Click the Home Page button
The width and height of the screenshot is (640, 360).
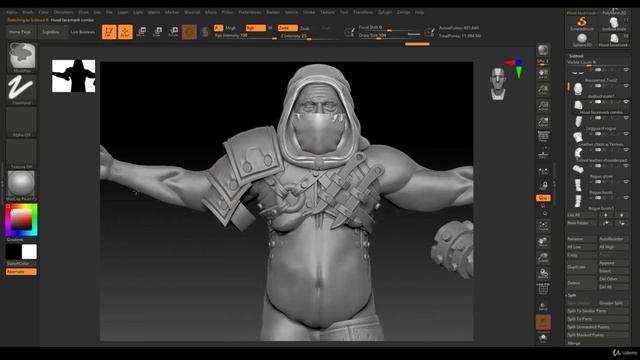click(20, 32)
